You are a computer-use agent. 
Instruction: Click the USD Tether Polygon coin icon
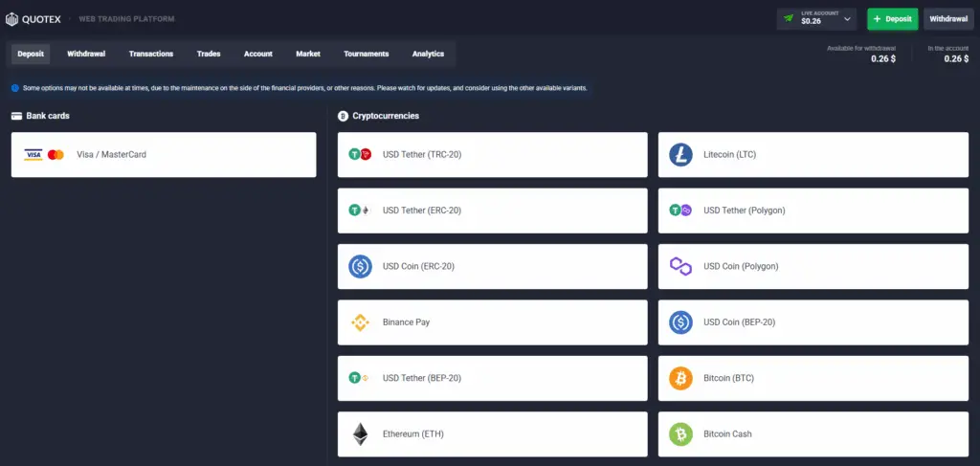point(680,211)
